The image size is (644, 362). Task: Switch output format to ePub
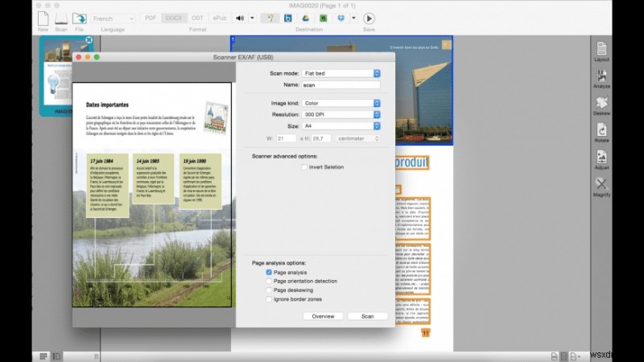[220, 18]
